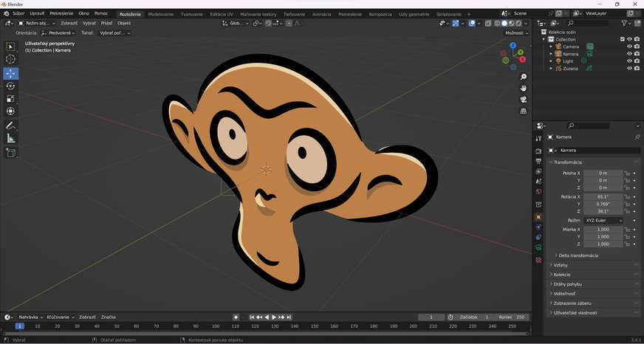This screenshot has height=344, width=644.
Task: Toggle visibility of the Light object
Action: pos(629,61)
